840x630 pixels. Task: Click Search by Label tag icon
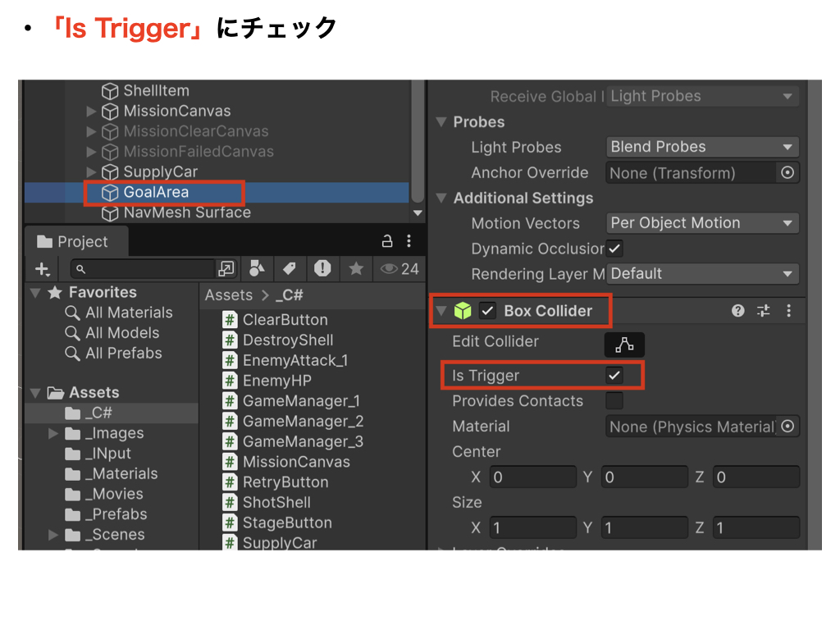(x=289, y=268)
